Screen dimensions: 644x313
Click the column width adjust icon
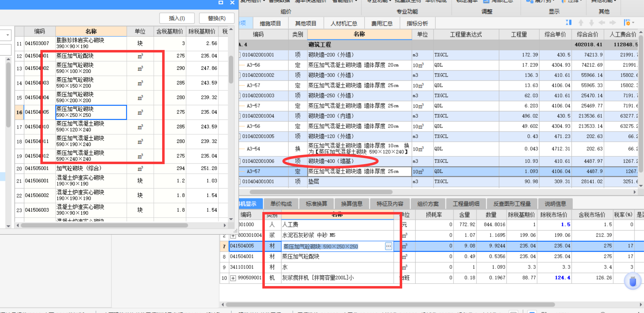coord(569,23)
